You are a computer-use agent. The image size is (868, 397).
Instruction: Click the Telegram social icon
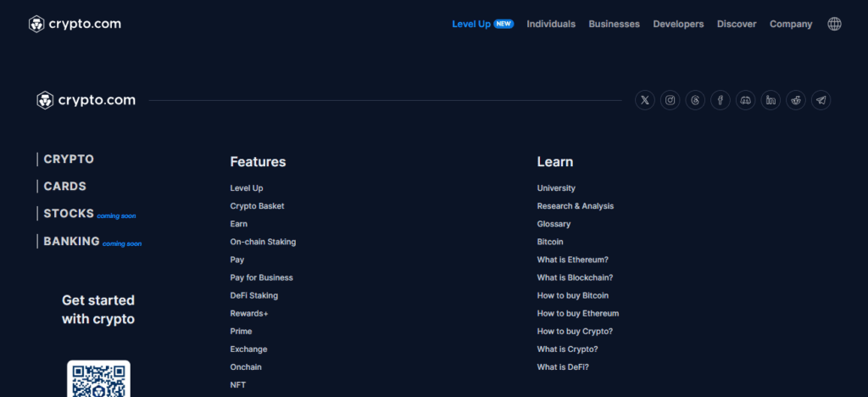(821, 100)
